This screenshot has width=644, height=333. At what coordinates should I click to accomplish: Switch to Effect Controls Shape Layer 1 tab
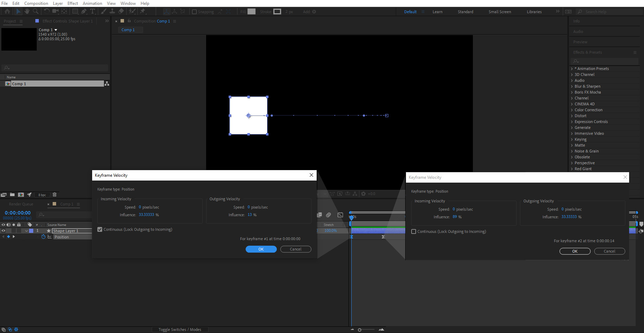click(x=68, y=21)
